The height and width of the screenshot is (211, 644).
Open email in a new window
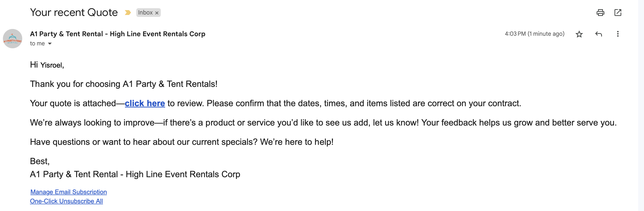pyautogui.click(x=617, y=13)
